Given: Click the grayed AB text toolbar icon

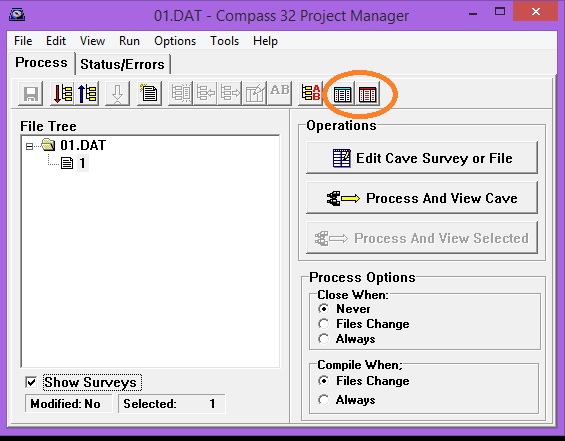Looking at the screenshot, I should click(x=280, y=94).
